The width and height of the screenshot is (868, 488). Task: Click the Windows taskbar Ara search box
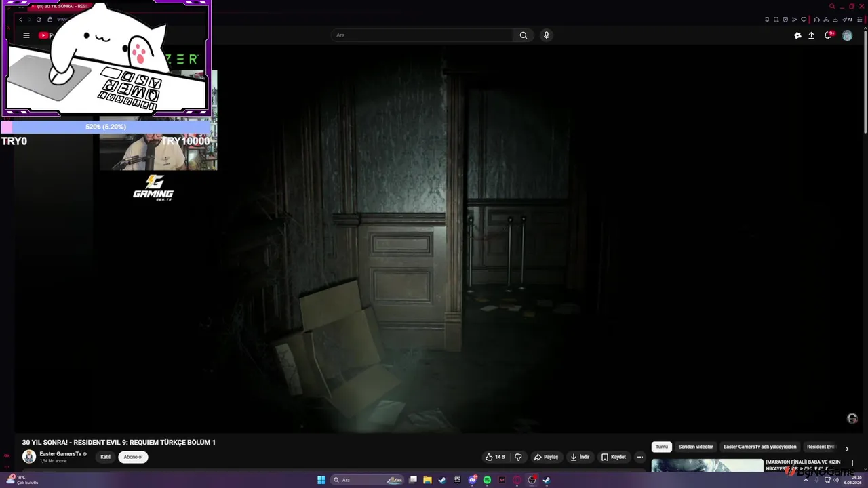368,480
